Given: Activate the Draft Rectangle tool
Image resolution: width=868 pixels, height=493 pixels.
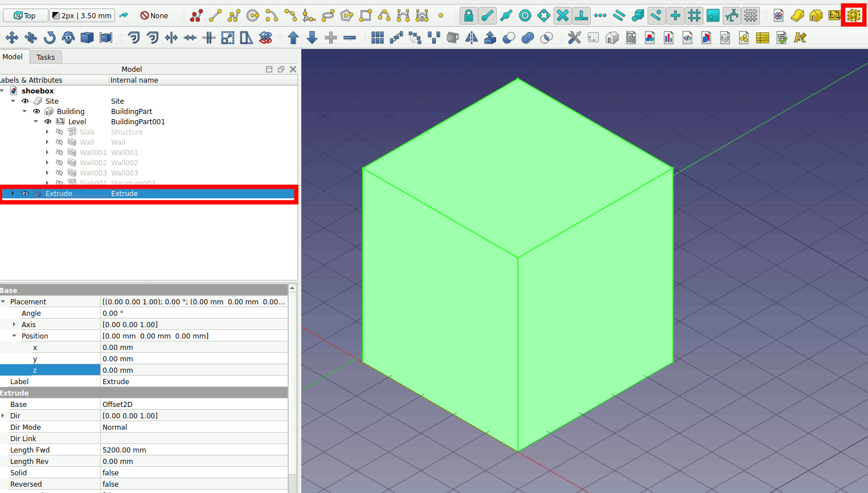Looking at the screenshot, I should [366, 16].
